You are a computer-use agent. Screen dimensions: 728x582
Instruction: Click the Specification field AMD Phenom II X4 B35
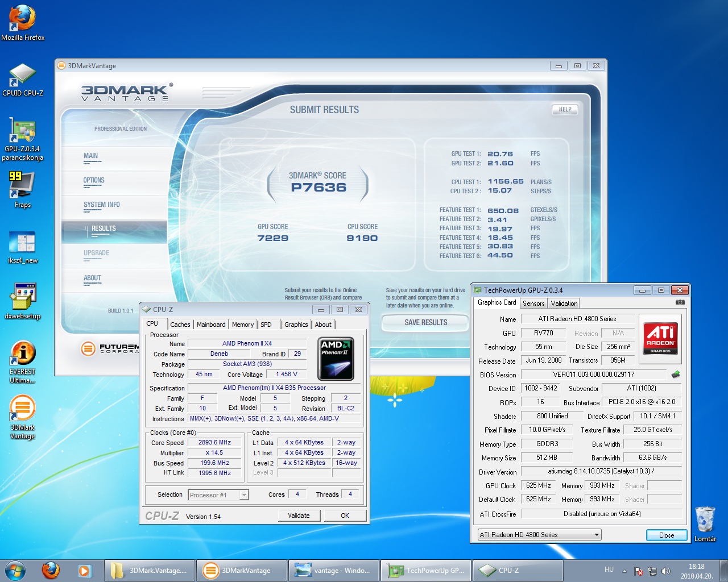coord(274,388)
